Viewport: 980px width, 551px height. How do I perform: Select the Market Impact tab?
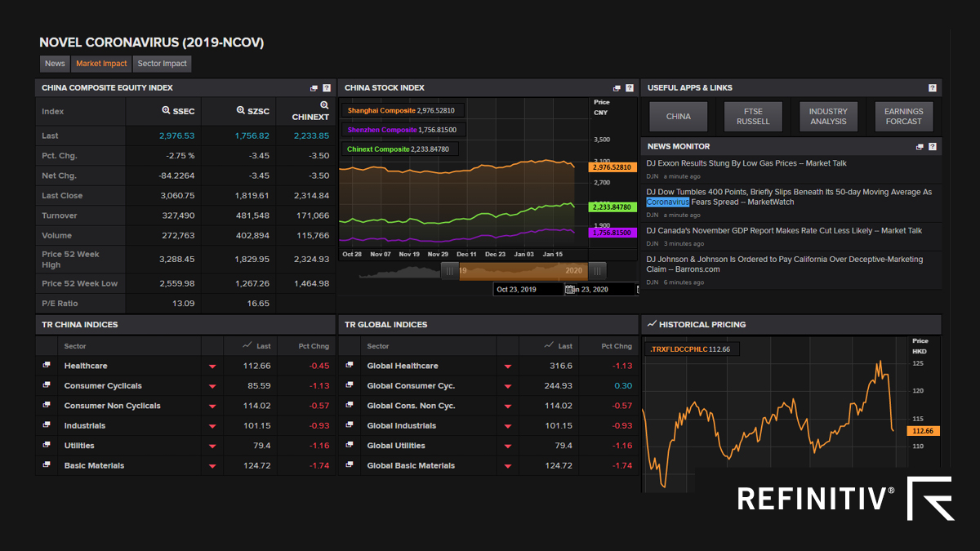pyautogui.click(x=101, y=64)
